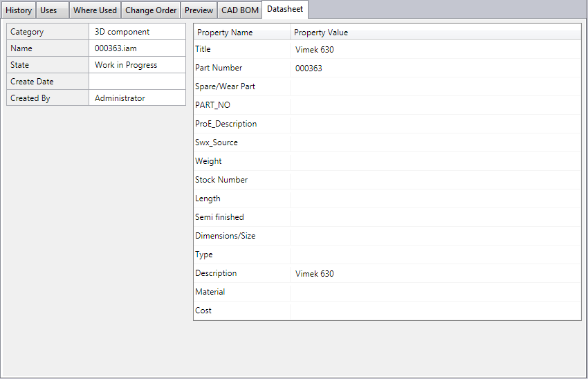Click the Property Value column header

436,33
